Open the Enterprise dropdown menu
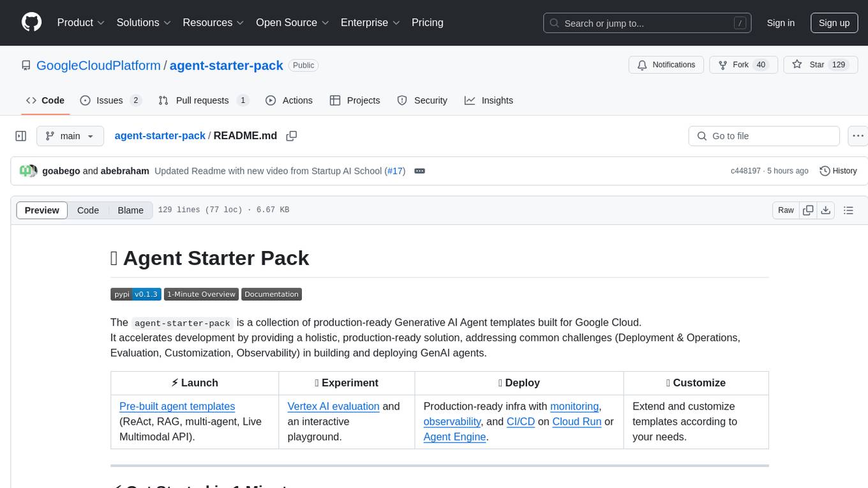This screenshot has width=868, height=488. (x=370, y=22)
